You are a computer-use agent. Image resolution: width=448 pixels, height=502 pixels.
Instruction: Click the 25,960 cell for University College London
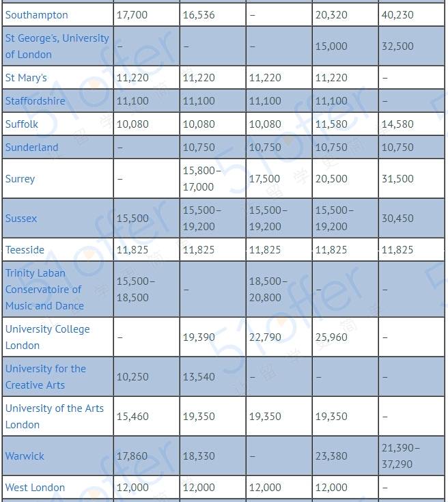click(345, 337)
